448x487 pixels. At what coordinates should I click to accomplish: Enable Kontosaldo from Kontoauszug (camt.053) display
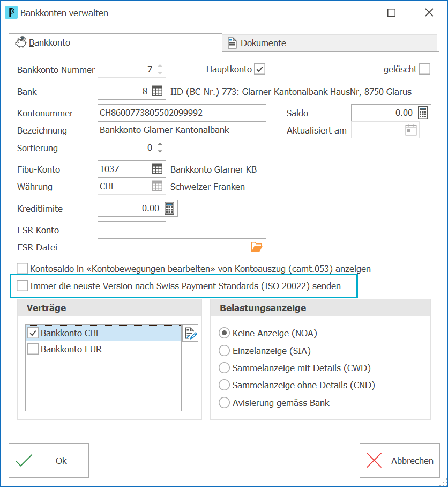click(x=23, y=269)
